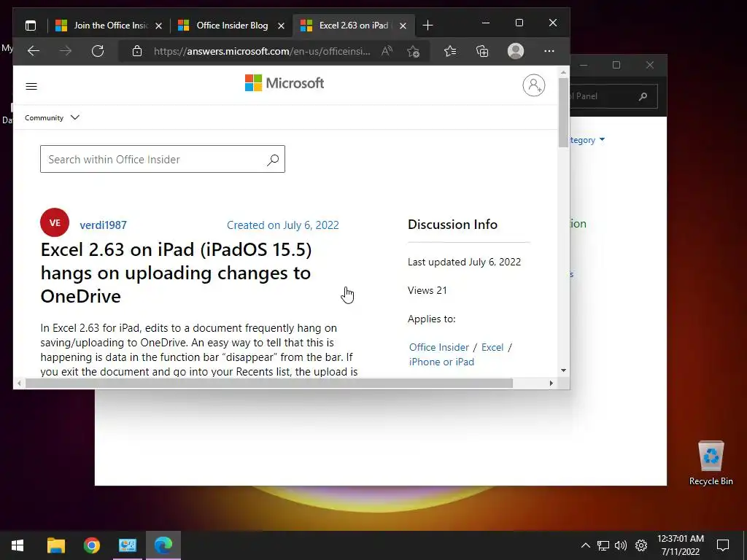
Task: Click search icon in Control Panel window
Action: pos(643,97)
